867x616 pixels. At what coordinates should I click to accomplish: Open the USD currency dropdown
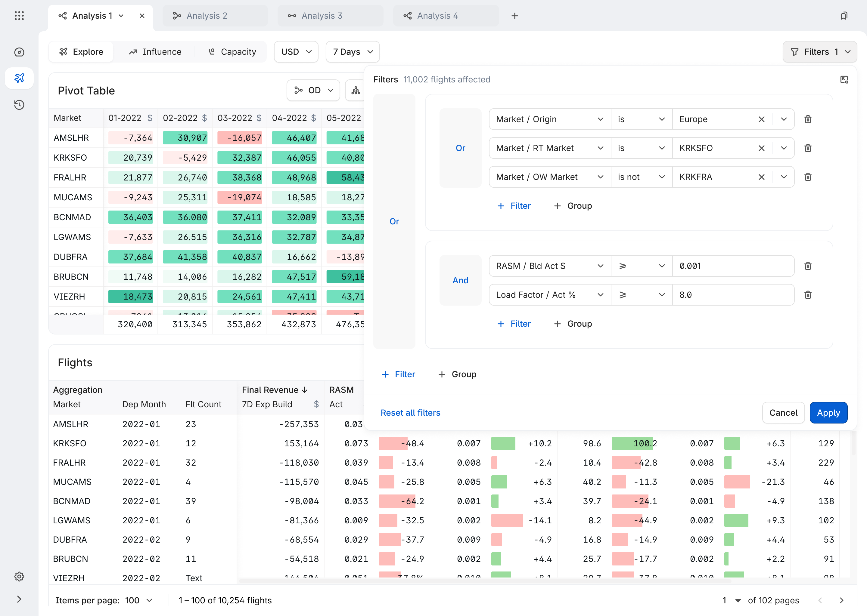296,52
